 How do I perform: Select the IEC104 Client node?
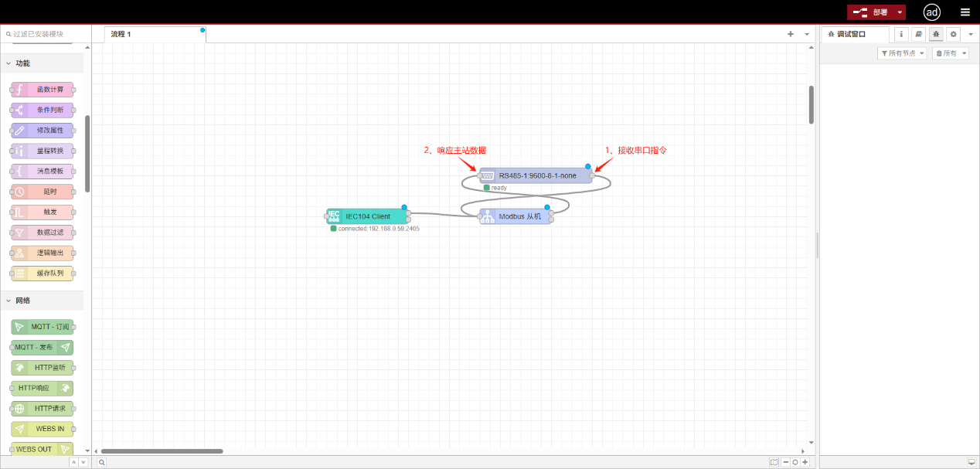coord(367,216)
